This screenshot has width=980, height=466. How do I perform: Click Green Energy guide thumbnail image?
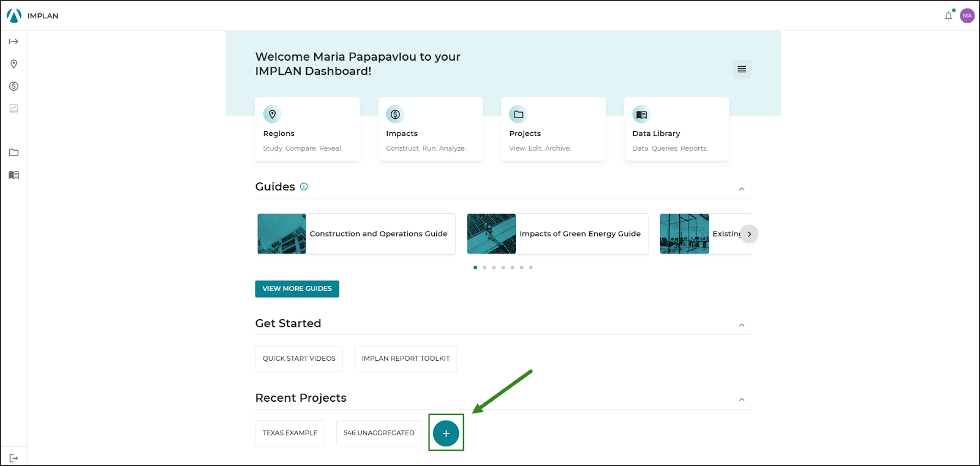[491, 234]
